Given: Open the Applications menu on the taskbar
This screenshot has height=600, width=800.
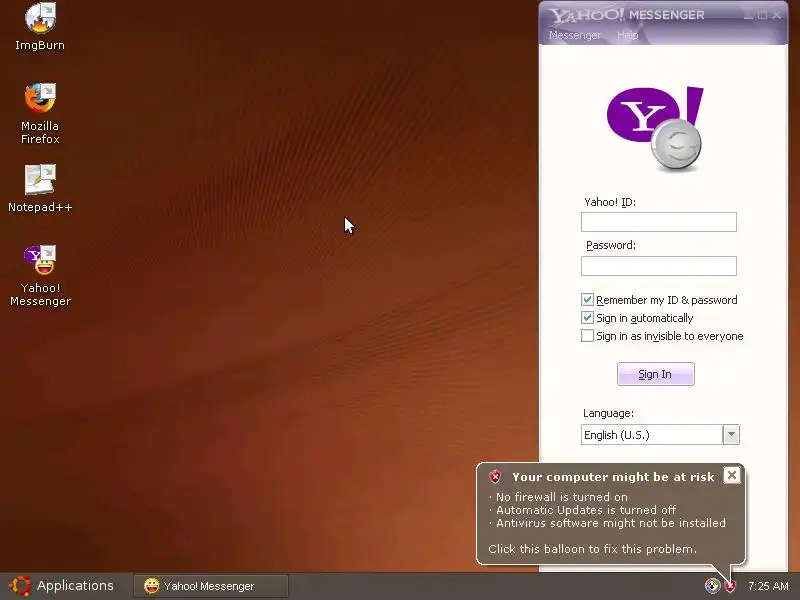Looking at the screenshot, I should (75, 586).
